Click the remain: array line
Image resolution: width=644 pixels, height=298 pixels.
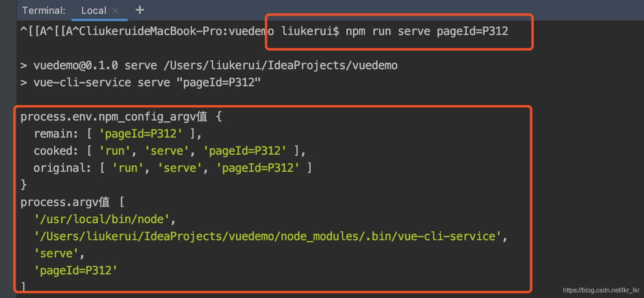pos(117,134)
